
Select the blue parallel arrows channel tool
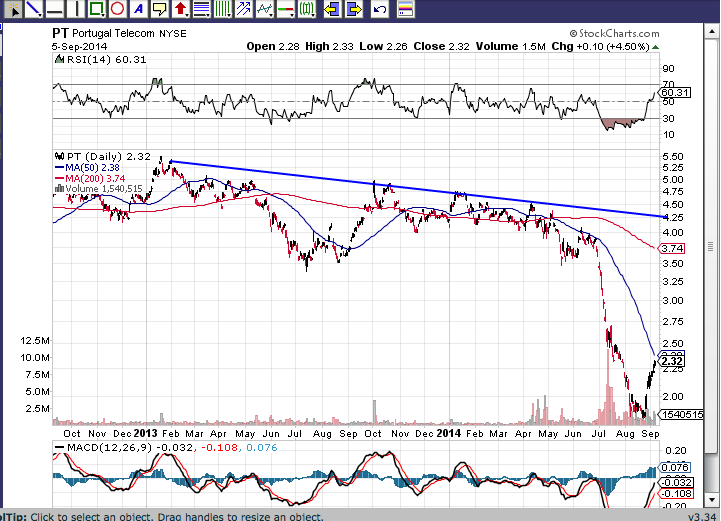click(243, 9)
